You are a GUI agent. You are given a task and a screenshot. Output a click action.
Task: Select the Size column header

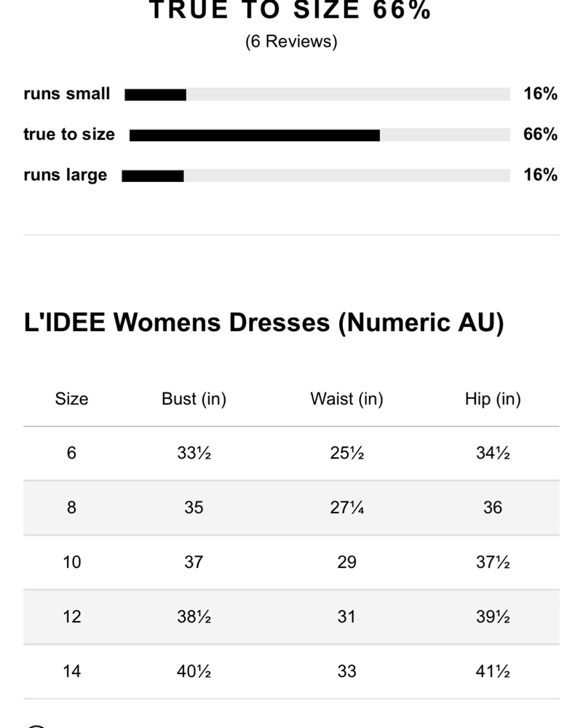71,399
